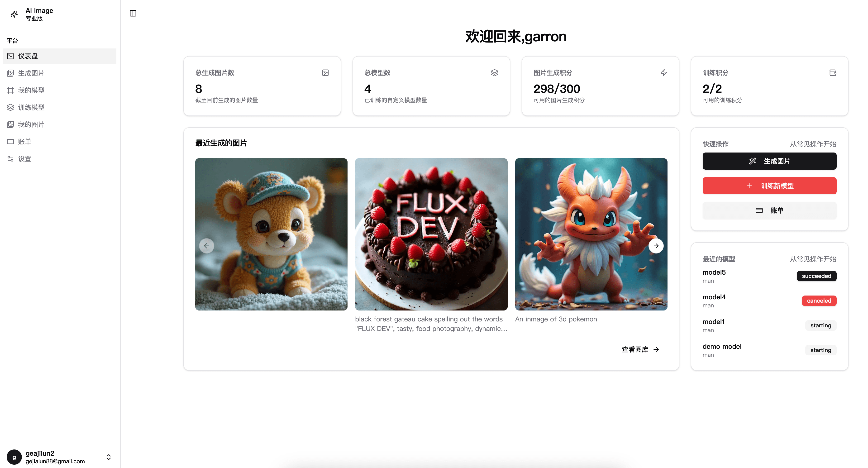Click the lightning icon on image credits card
This screenshot has height=468, width=868.
(663, 73)
